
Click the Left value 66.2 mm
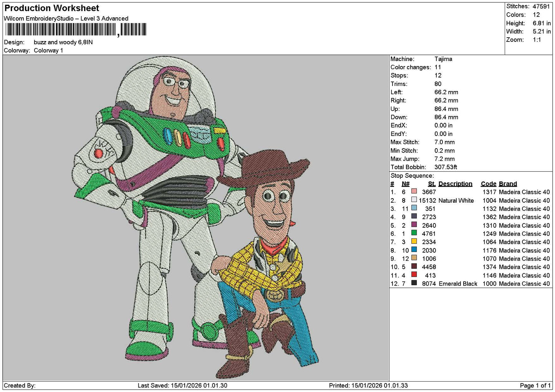click(x=446, y=92)
